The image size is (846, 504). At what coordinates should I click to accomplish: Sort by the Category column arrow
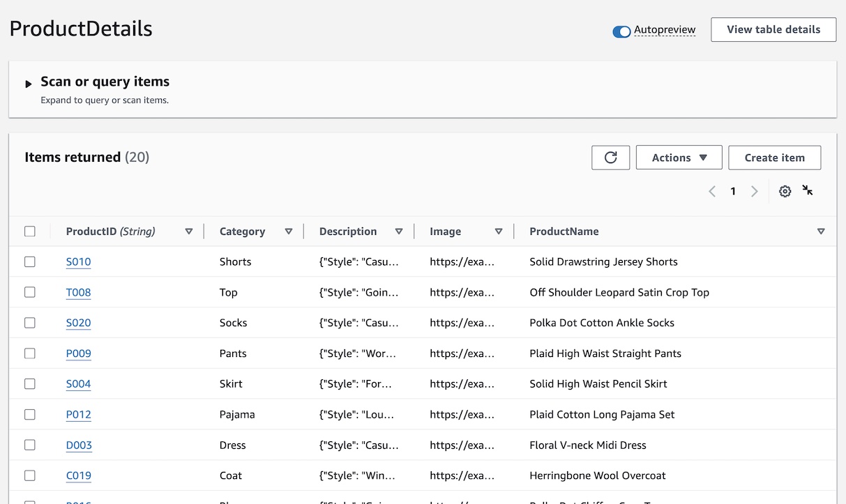pyautogui.click(x=289, y=231)
